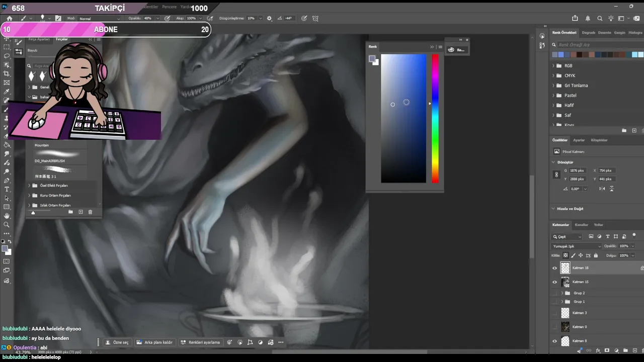Screen dimensions: 644x362
Task: Click the hue spectrum slider in Renk panel
Action: tap(435, 119)
